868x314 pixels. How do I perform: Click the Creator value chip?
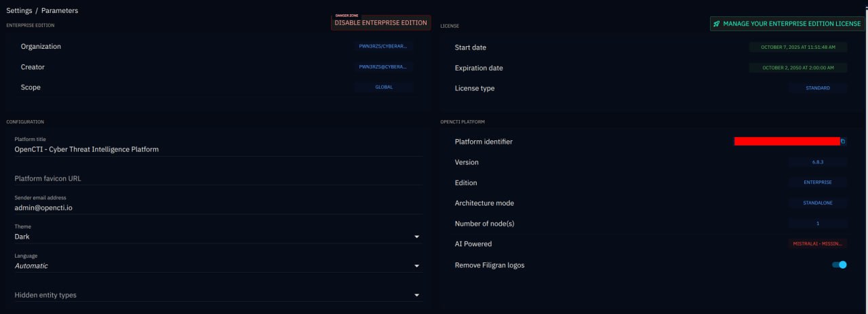[x=383, y=67]
